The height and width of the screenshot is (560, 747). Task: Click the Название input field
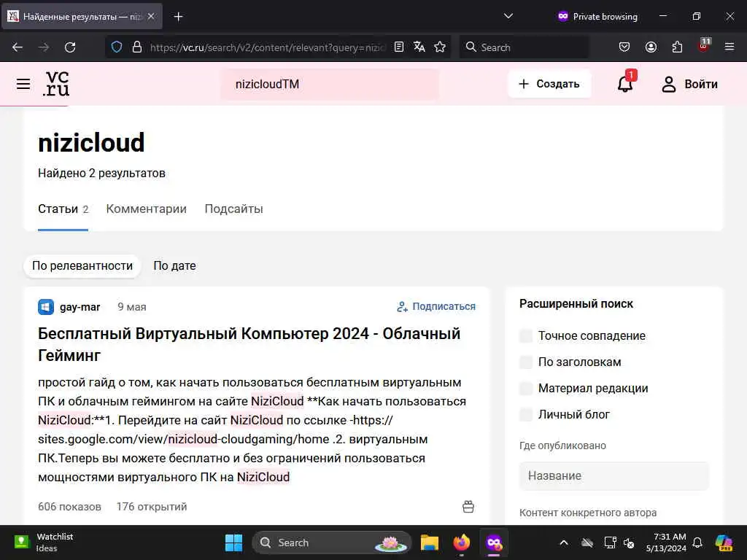(x=614, y=475)
